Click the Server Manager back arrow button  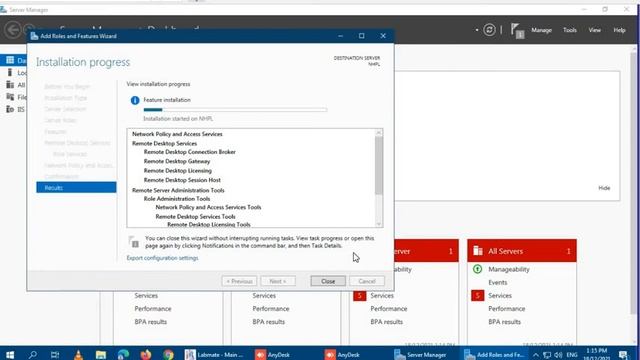pyautogui.click(x=13, y=30)
